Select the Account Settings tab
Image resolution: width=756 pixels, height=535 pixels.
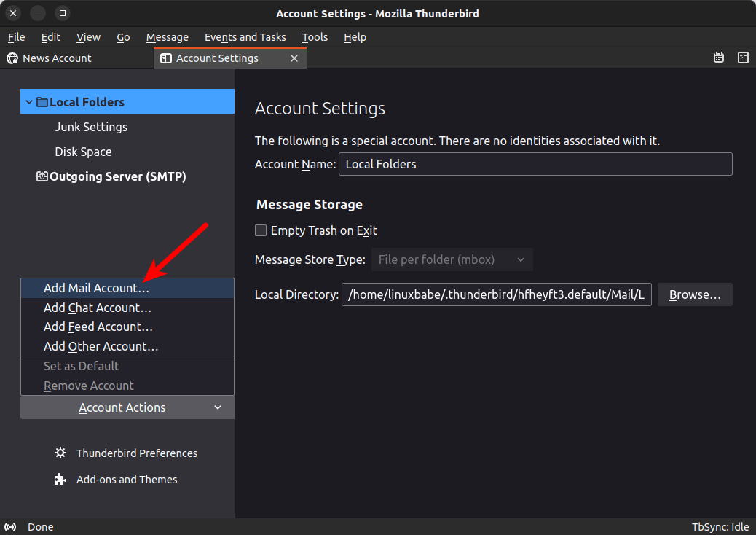(x=230, y=58)
